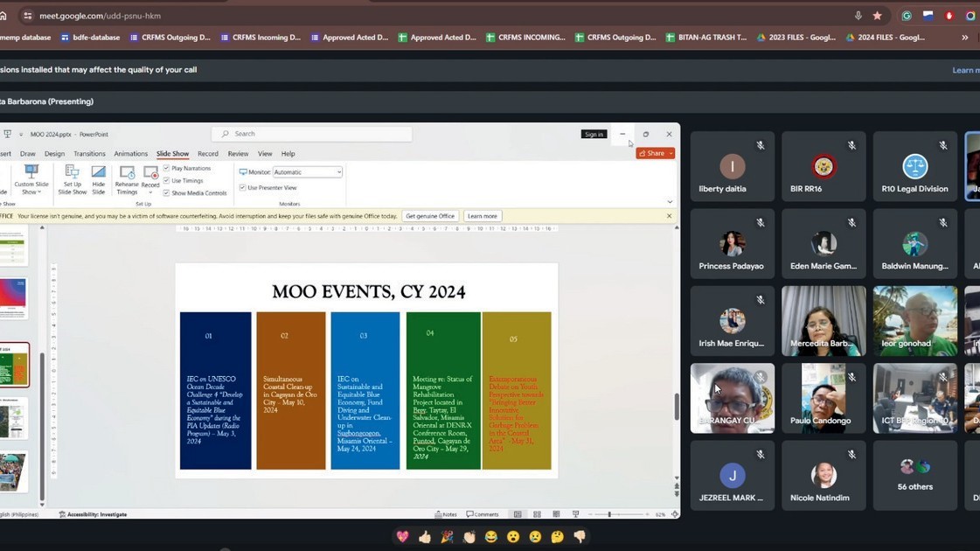980x551 pixels.
Task: Adjust the zoom slider in status bar
Action: [609, 514]
